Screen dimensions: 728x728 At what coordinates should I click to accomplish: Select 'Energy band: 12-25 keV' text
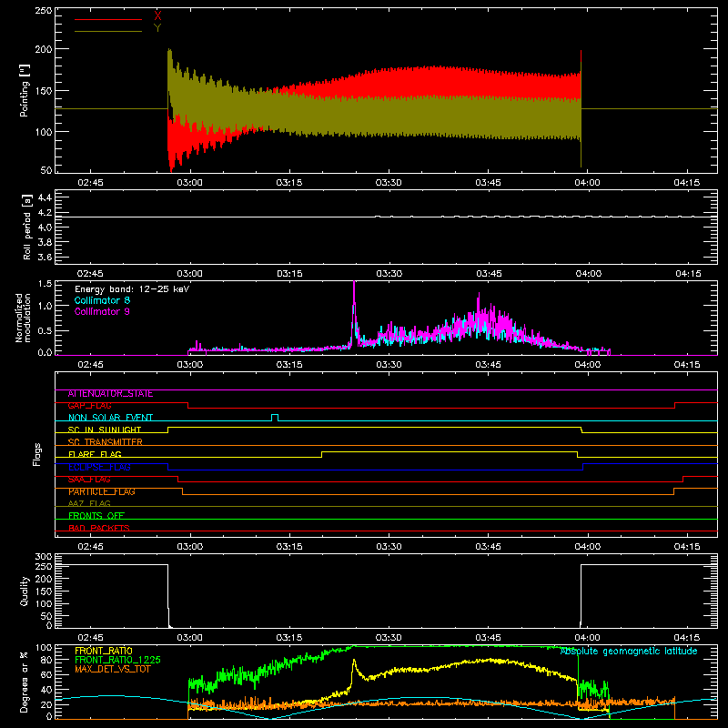(x=132, y=289)
